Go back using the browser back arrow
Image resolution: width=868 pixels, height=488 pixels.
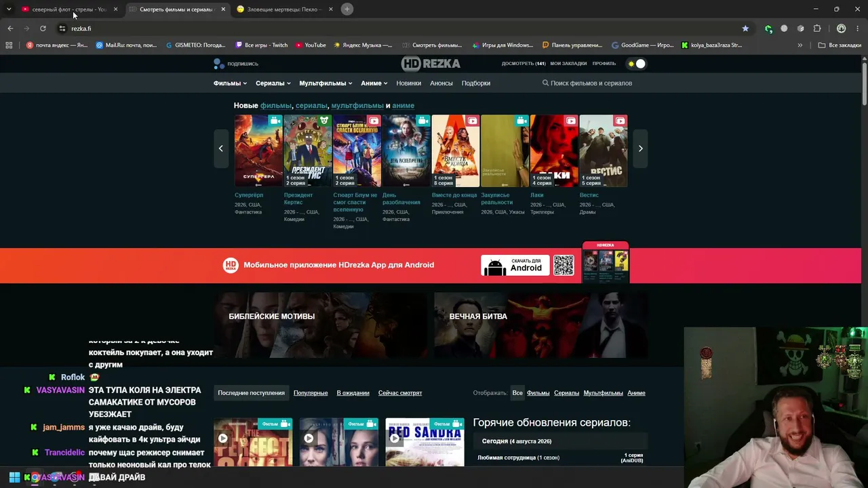point(10,28)
